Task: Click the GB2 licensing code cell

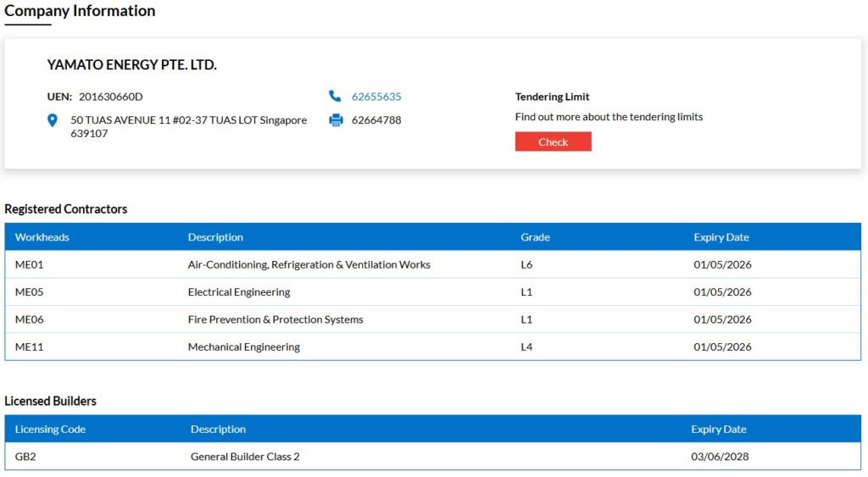Action: point(25,457)
